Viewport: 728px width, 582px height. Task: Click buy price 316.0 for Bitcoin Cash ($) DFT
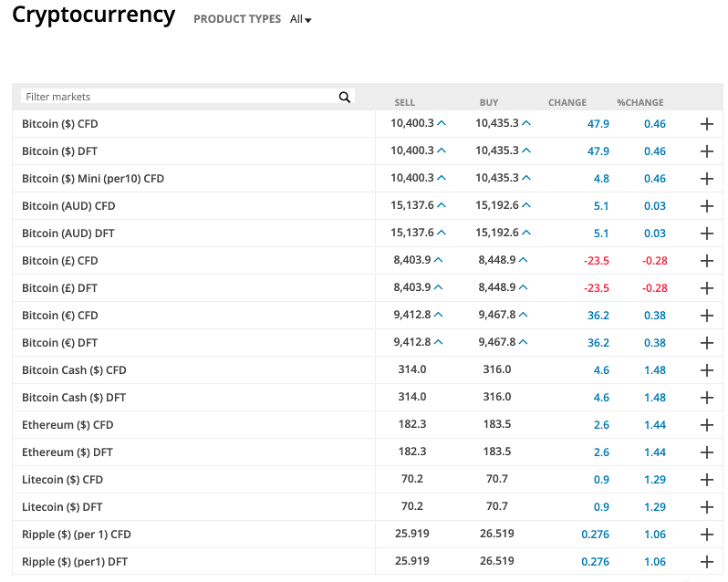click(x=497, y=397)
